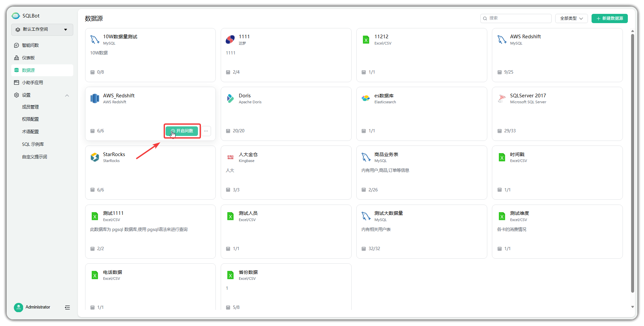The image size is (644, 326).
Task: Click the SQLBot logo icon
Action: click(x=16, y=16)
